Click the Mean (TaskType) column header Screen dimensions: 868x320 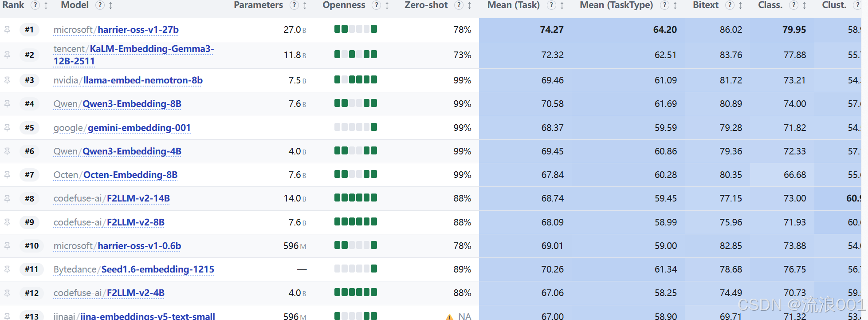[616, 5]
